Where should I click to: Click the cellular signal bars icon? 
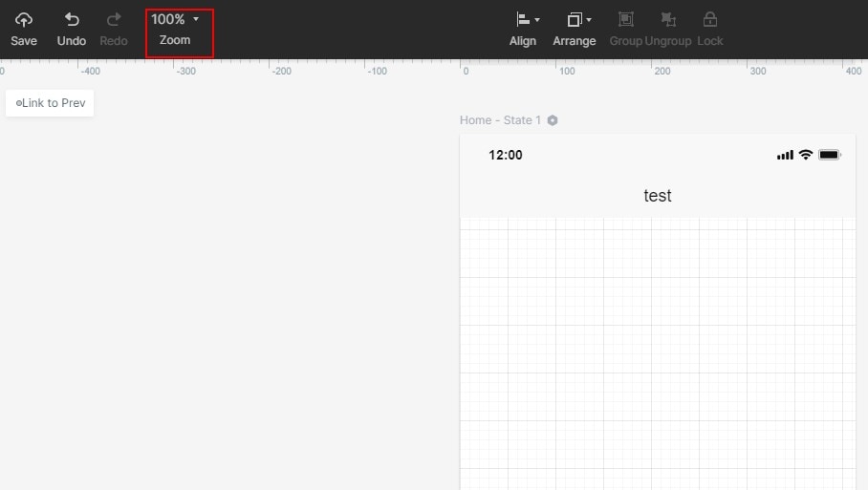tap(785, 156)
